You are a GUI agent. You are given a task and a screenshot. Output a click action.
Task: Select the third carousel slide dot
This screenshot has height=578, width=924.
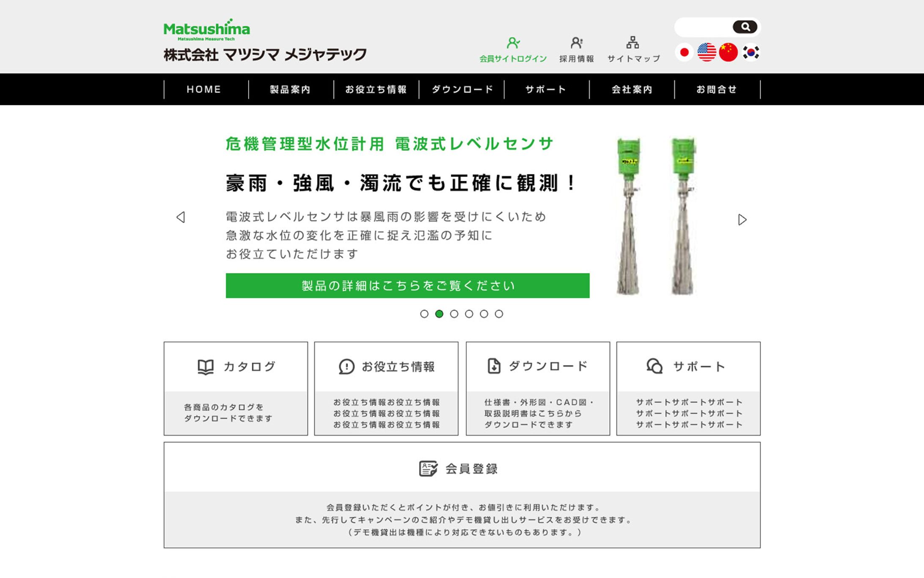pyautogui.click(x=454, y=314)
